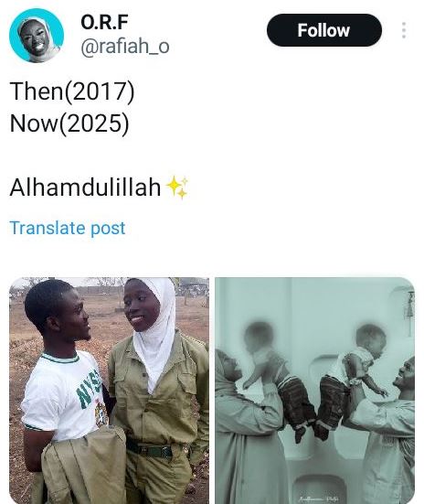Open the 2025 photo with babies
Image resolution: width=424 pixels, height=504 pixels.
[314, 391]
